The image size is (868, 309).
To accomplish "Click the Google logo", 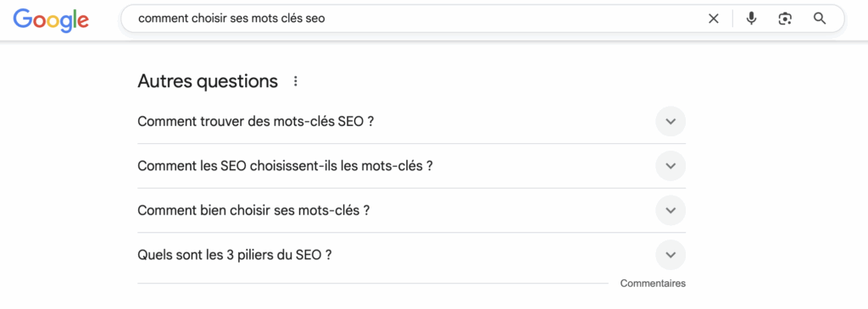I will [x=51, y=20].
